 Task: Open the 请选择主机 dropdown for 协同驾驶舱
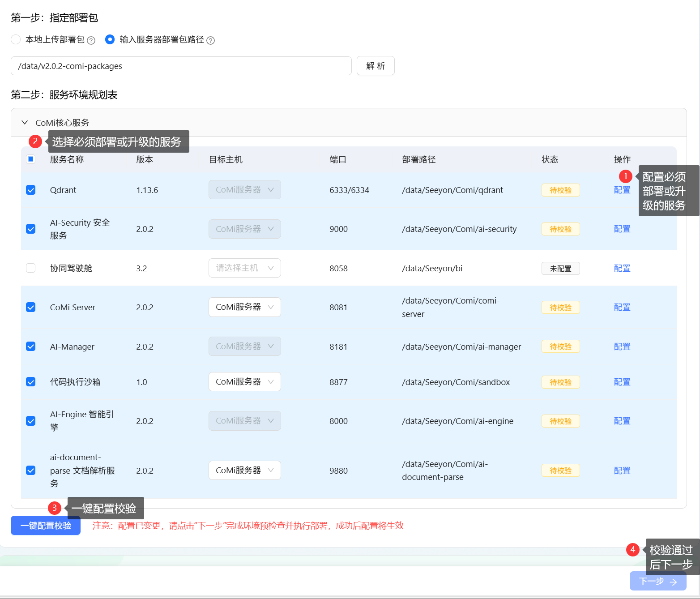click(x=244, y=268)
